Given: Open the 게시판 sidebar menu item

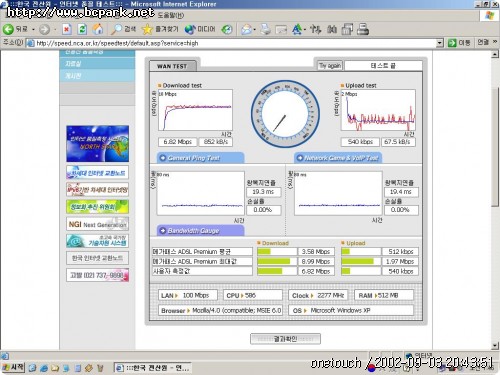Looking at the screenshot, I should coord(97,76).
